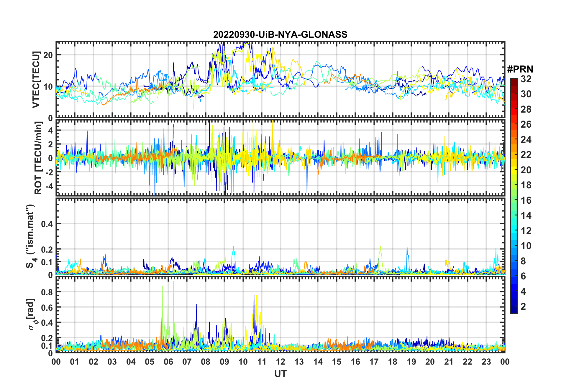Screen dimensions: 561x392
Task: Select the ROT axis tick label -4
Action: pos(49,186)
